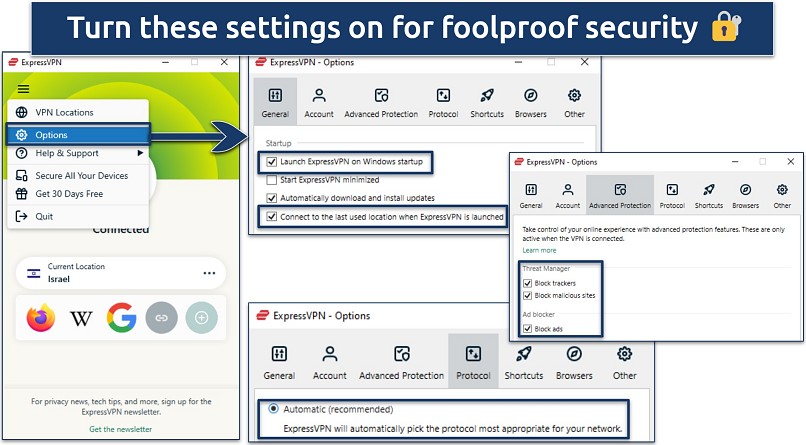Screen dimensions: 806x445
Task: Choose Secure All Your Devices
Action: (78, 176)
